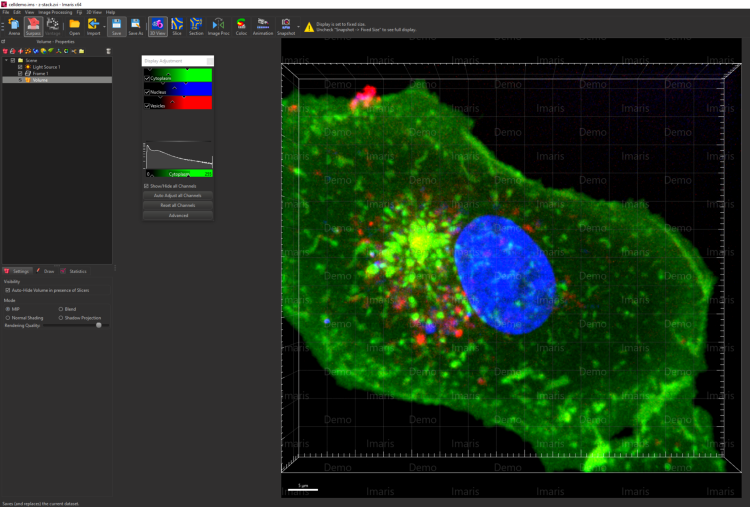Click Auto Adjust all Channels button
750x507 pixels.
[x=179, y=195]
